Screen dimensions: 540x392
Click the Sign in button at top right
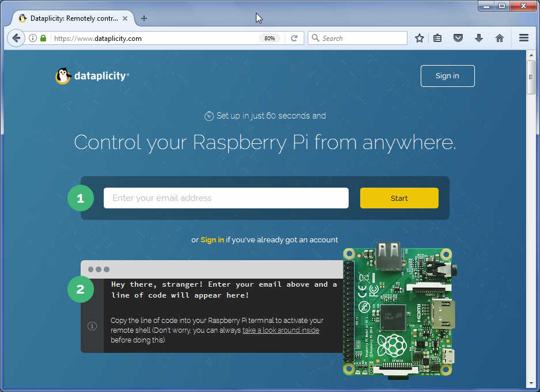(447, 76)
